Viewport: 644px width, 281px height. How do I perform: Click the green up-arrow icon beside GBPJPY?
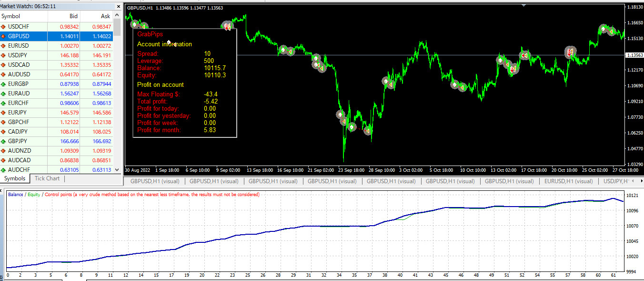[4, 141]
